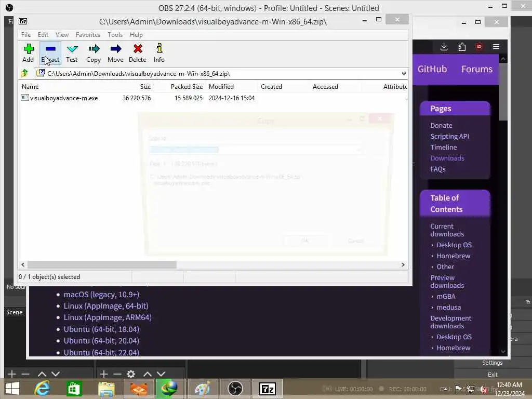The image size is (532, 399).
Task: Click the medusa entry in Table of Contents
Action: (x=448, y=308)
